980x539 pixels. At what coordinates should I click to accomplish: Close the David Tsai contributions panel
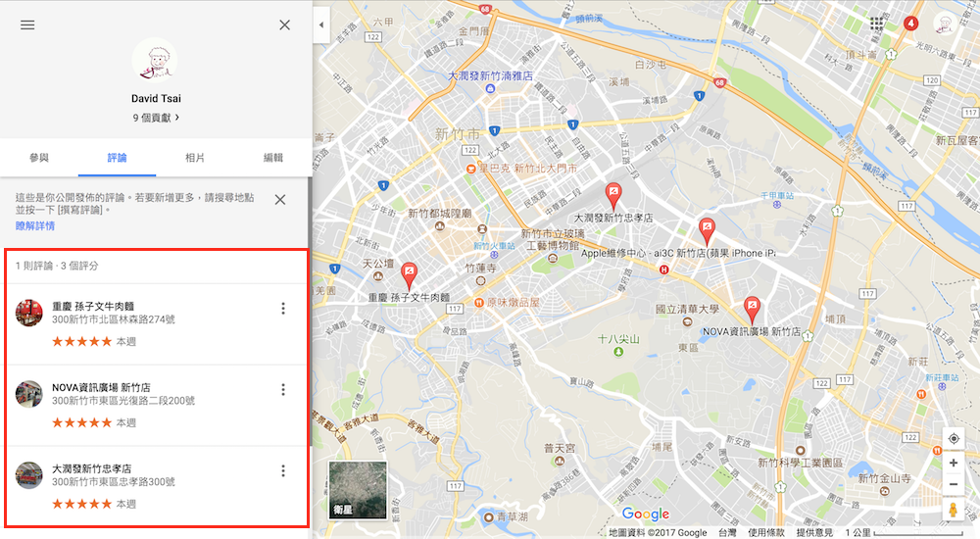click(x=284, y=25)
